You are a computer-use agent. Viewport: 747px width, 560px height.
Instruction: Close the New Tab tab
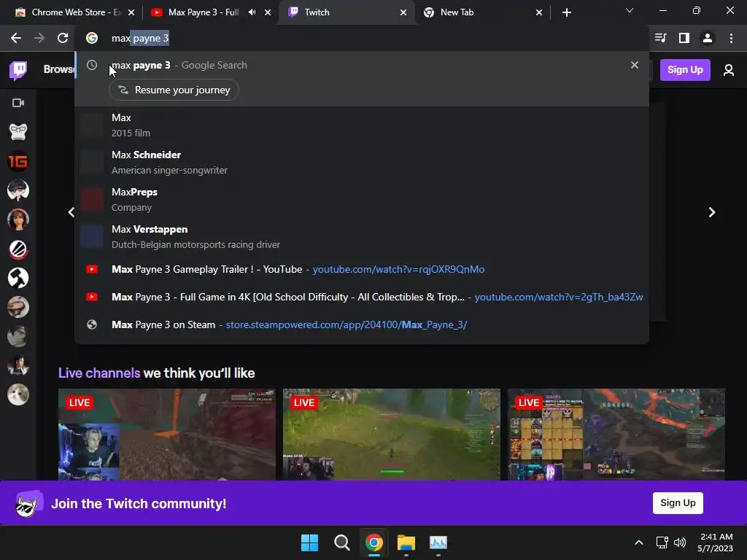(539, 12)
